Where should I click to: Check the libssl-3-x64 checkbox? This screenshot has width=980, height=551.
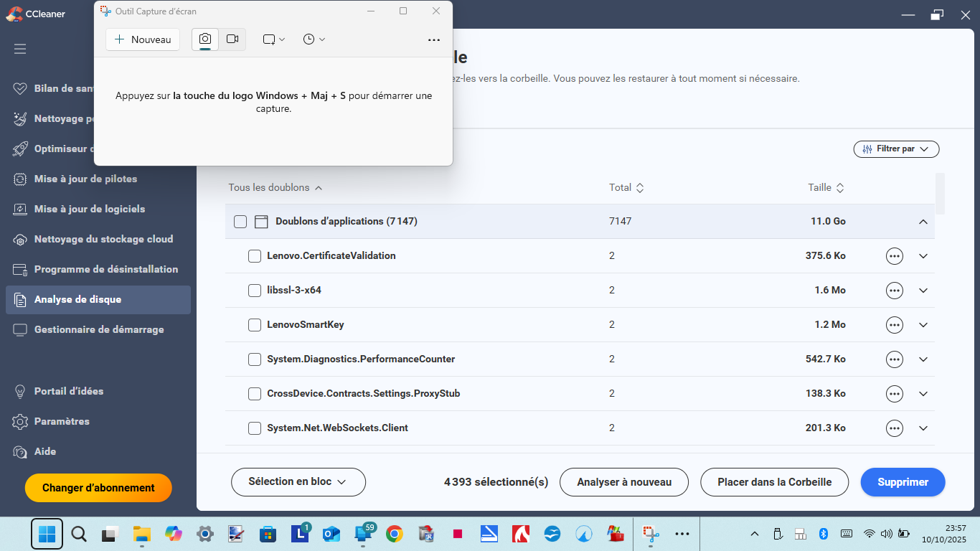pos(255,291)
